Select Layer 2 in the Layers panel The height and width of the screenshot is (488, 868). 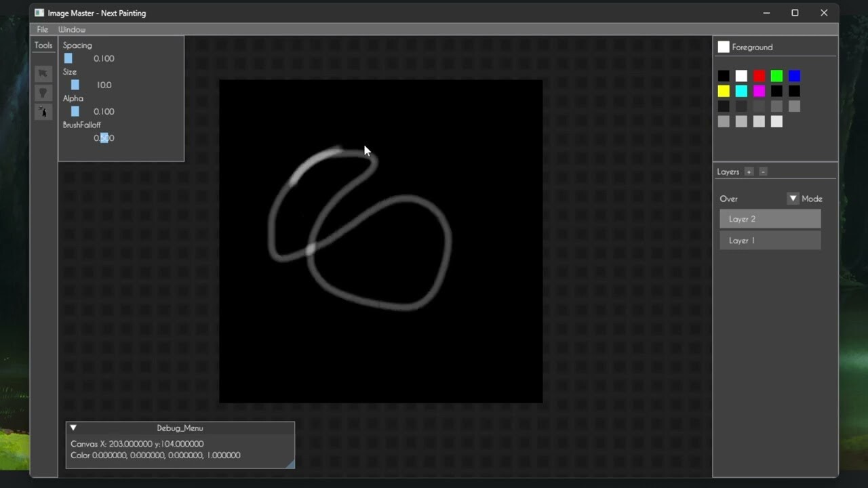(770, 218)
